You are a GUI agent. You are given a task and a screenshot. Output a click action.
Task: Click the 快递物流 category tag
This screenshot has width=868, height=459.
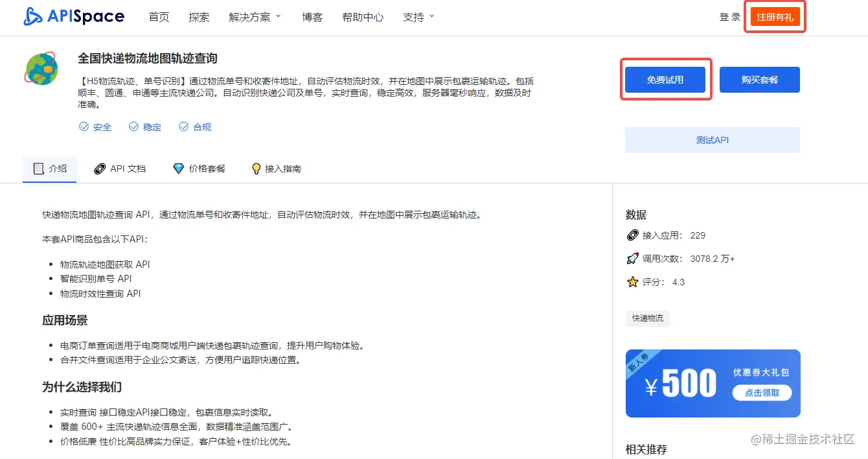click(x=648, y=318)
